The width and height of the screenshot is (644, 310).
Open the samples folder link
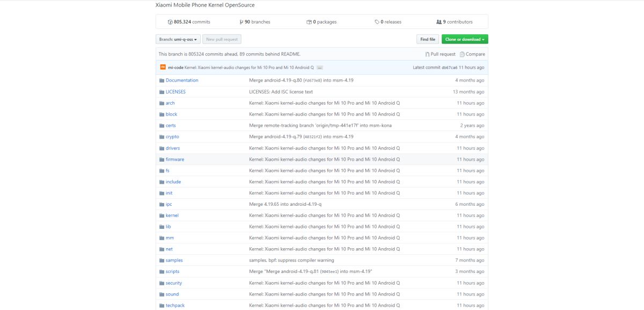[x=174, y=261]
